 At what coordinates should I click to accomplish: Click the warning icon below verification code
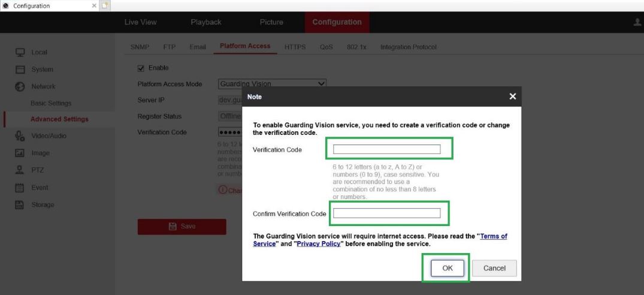coord(223,190)
